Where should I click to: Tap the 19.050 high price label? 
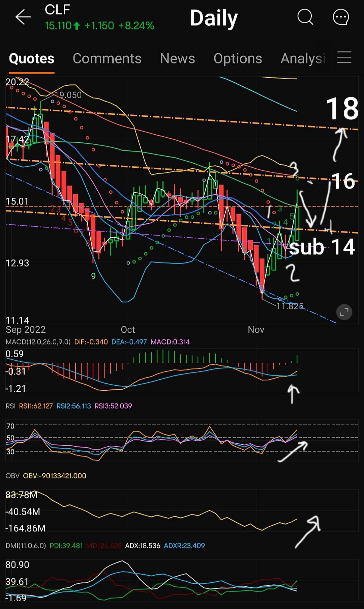(68, 95)
